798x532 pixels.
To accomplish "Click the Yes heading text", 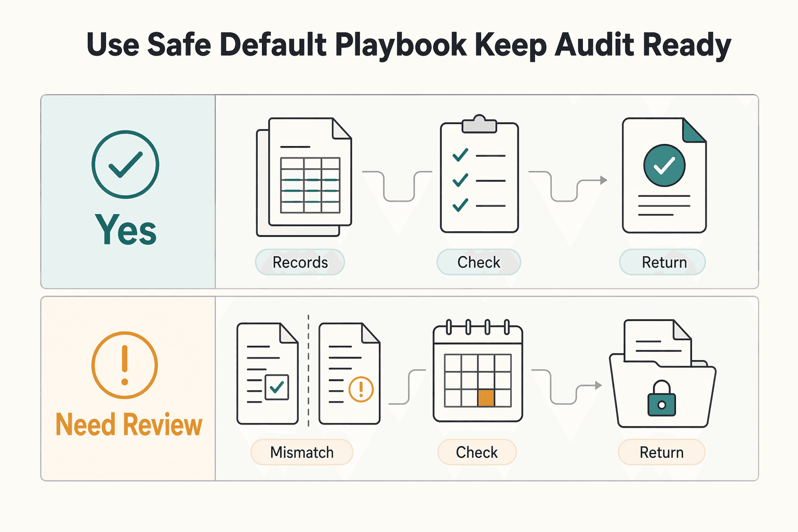I will click(x=126, y=230).
